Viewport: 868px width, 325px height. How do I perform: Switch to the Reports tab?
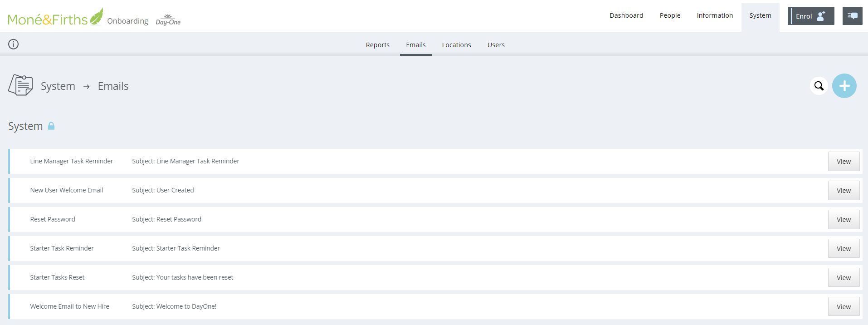[377, 45]
